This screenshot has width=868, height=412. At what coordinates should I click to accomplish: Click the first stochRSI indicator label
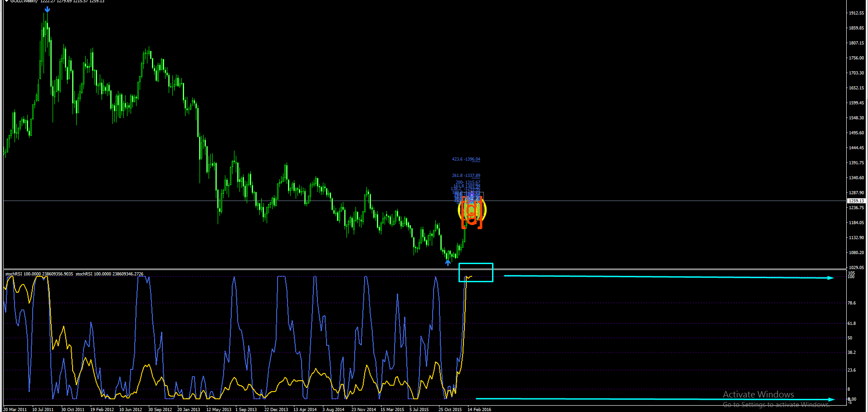[x=39, y=274]
